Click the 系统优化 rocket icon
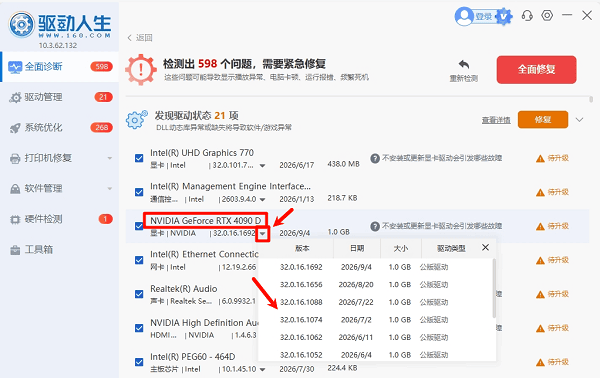This screenshot has height=378, width=600. (x=15, y=128)
